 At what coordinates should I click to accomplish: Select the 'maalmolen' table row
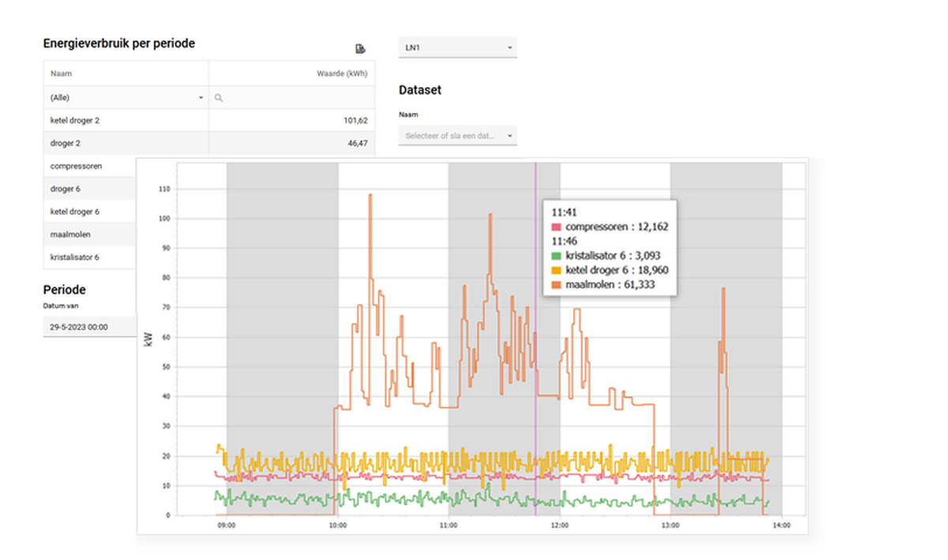click(x=90, y=235)
